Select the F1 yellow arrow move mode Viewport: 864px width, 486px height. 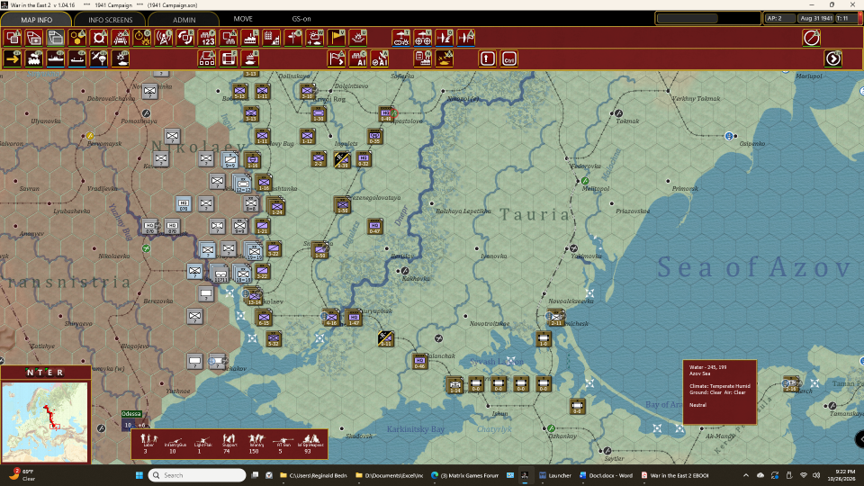[x=13, y=58]
